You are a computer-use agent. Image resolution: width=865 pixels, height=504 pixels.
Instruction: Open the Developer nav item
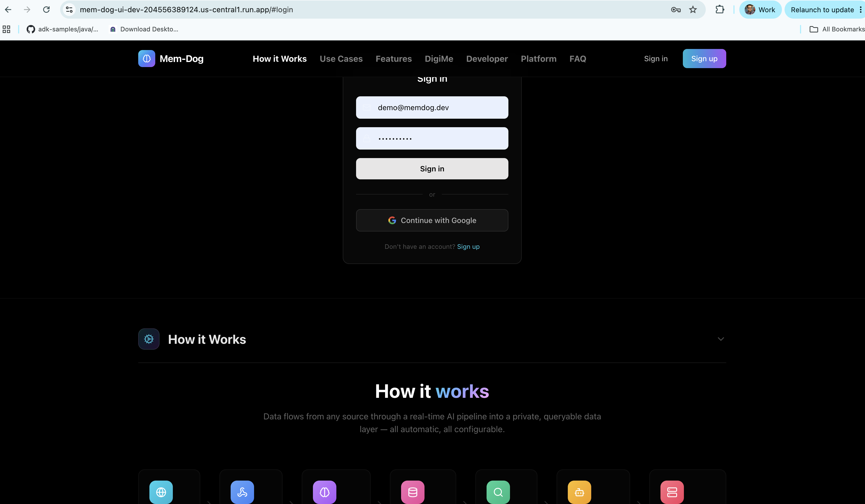(487, 59)
